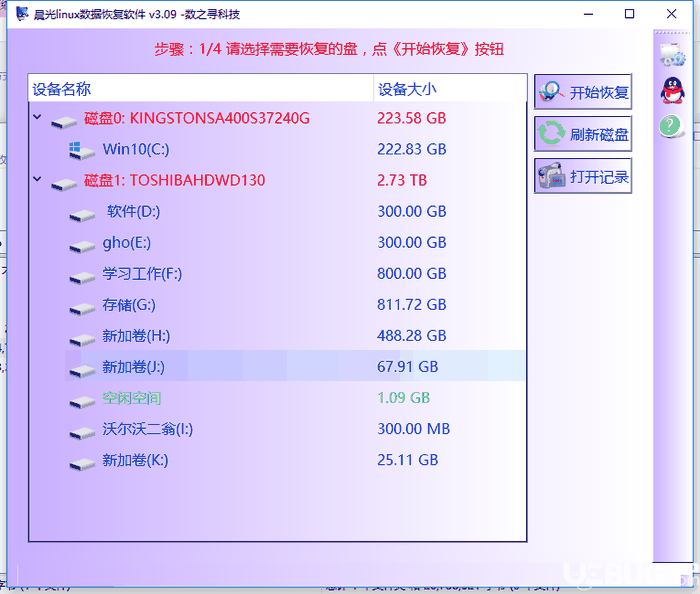
Task: Open the green question-mark help icon
Action: 671,126
